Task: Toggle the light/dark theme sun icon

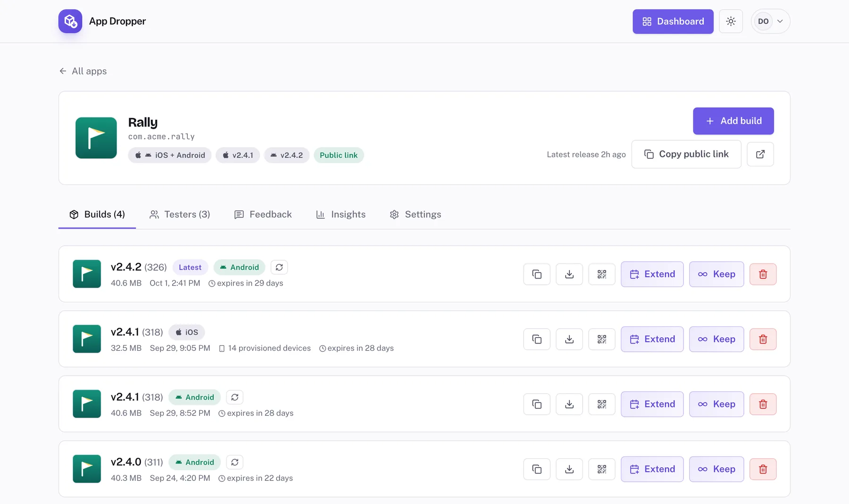Action: [731, 21]
